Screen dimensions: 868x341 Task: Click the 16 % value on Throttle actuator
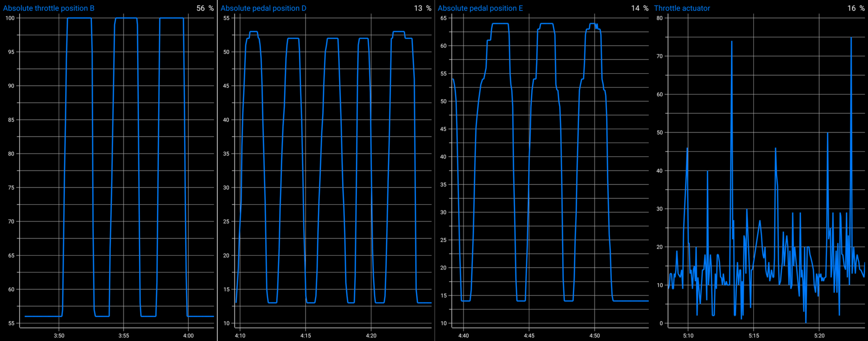click(x=856, y=8)
